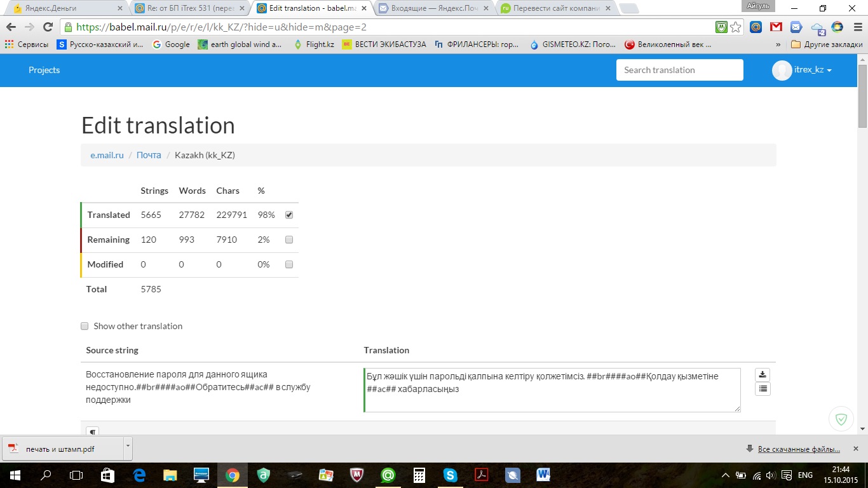The width and height of the screenshot is (868, 488).
Task: Open the itrex_kz user dropdown
Action: point(803,70)
